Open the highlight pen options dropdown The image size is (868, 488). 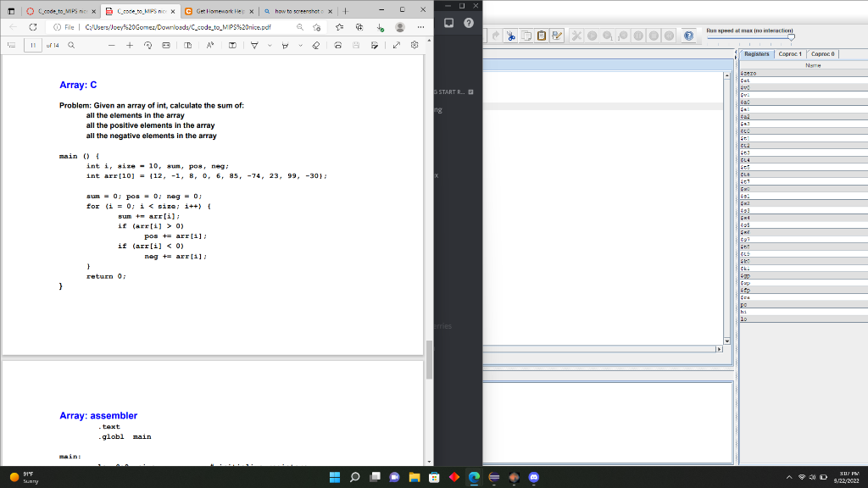click(301, 46)
